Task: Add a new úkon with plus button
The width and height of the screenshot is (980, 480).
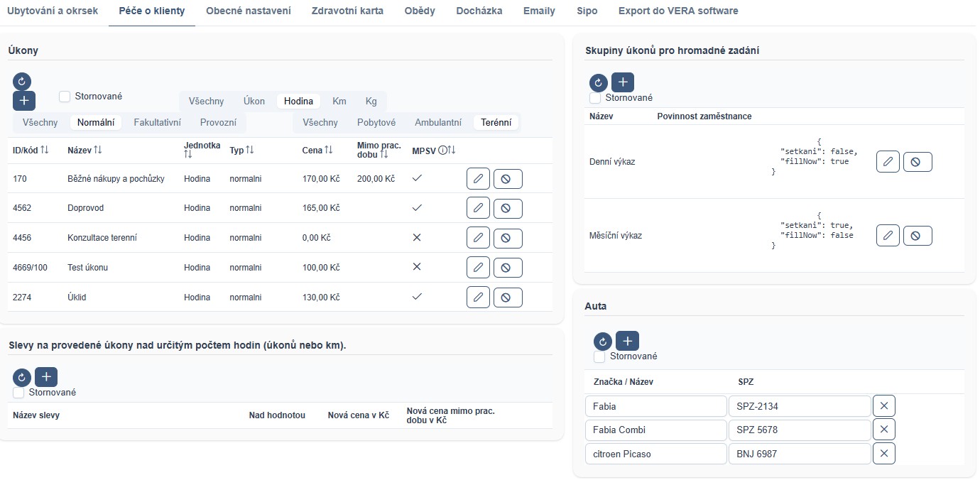Action: [x=24, y=100]
